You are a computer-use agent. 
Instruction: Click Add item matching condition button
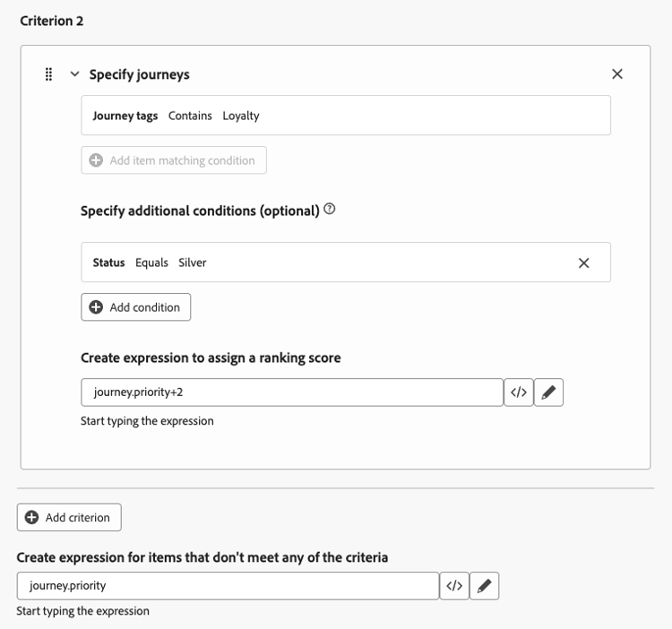(x=174, y=160)
